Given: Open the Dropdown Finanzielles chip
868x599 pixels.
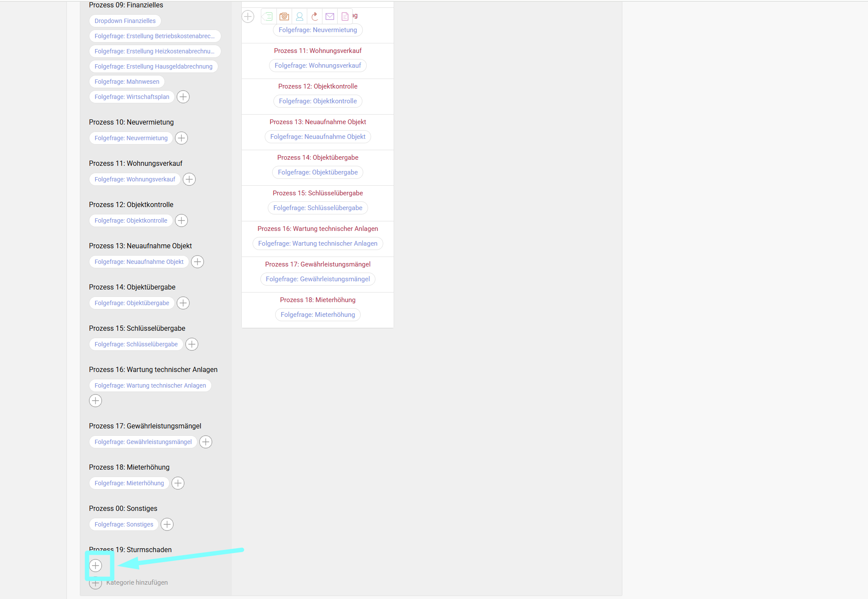Looking at the screenshot, I should [125, 21].
